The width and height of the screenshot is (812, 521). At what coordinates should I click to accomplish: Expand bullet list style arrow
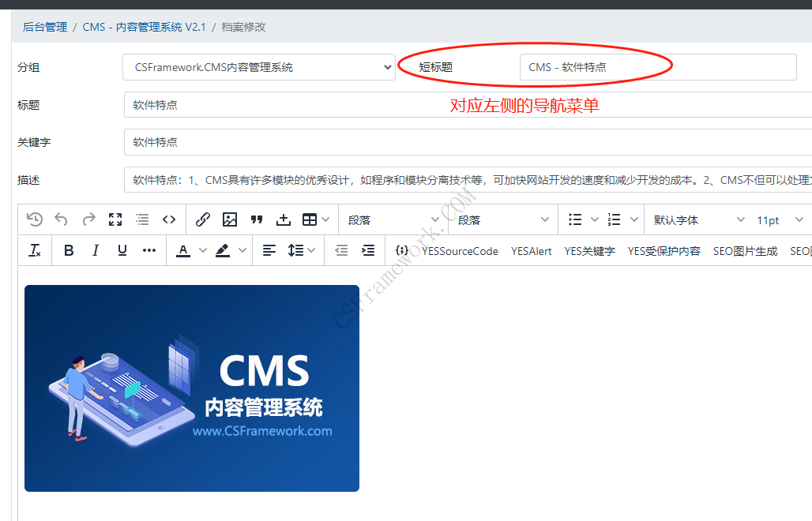(595, 219)
